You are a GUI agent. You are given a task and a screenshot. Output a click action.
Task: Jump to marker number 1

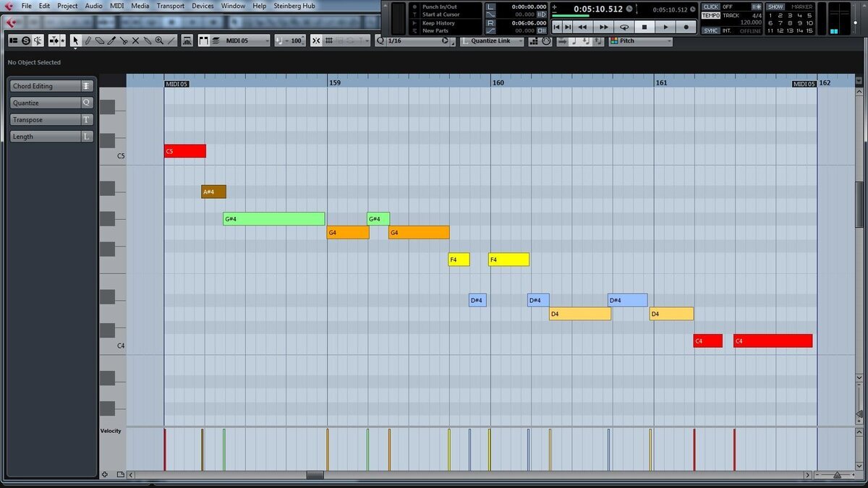770,15
